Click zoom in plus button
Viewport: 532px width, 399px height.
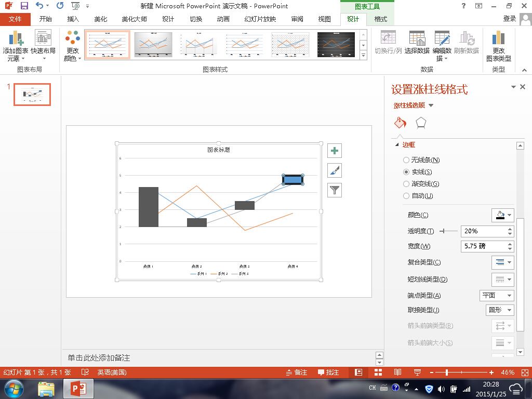[x=491, y=372]
